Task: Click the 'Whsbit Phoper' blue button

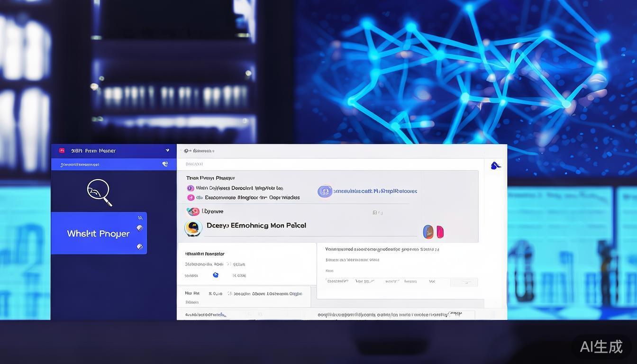Action: click(99, 234)
